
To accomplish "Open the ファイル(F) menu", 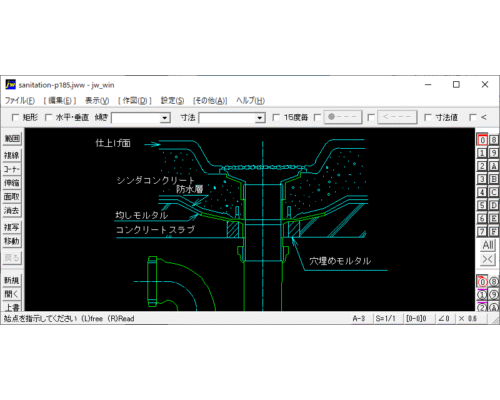I will point(20,100).
